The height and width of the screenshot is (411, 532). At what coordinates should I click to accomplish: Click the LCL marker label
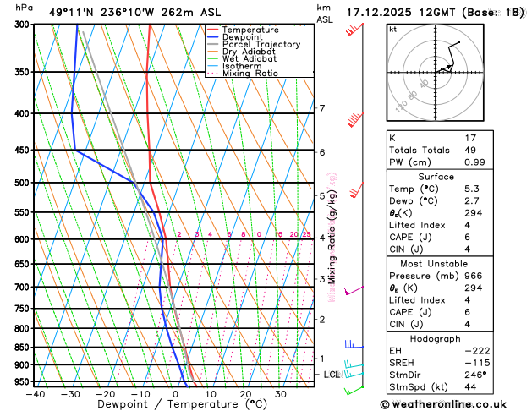[332, 375]
